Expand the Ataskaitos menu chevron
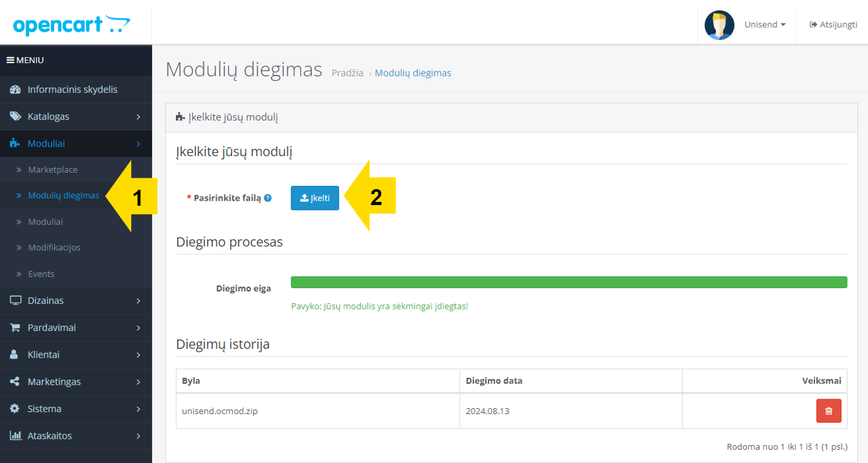This screenshot has width=868, height=463. 138,436
